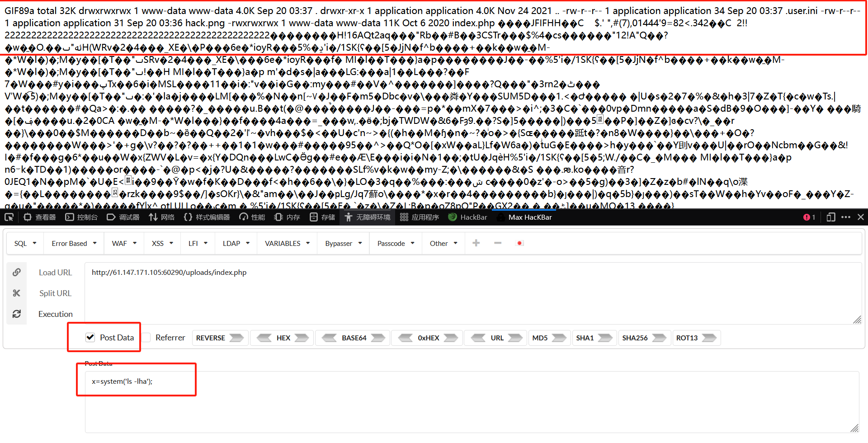Click the Load URL button
The image size is (868, 443).
coord(55,273)
